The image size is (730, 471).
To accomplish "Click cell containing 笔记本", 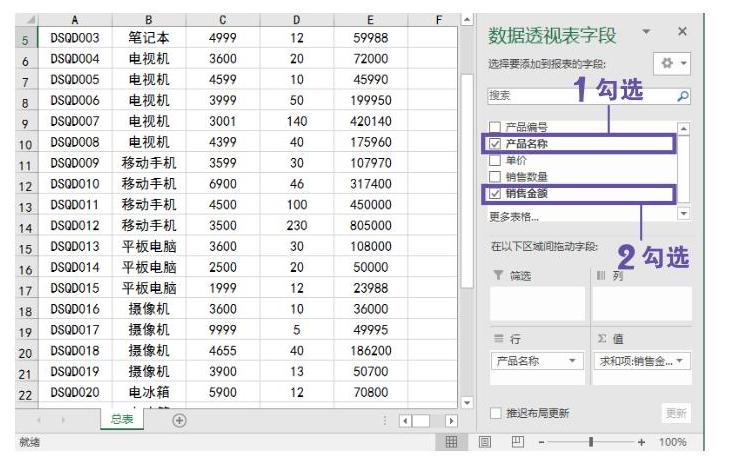I will [149, 38].
